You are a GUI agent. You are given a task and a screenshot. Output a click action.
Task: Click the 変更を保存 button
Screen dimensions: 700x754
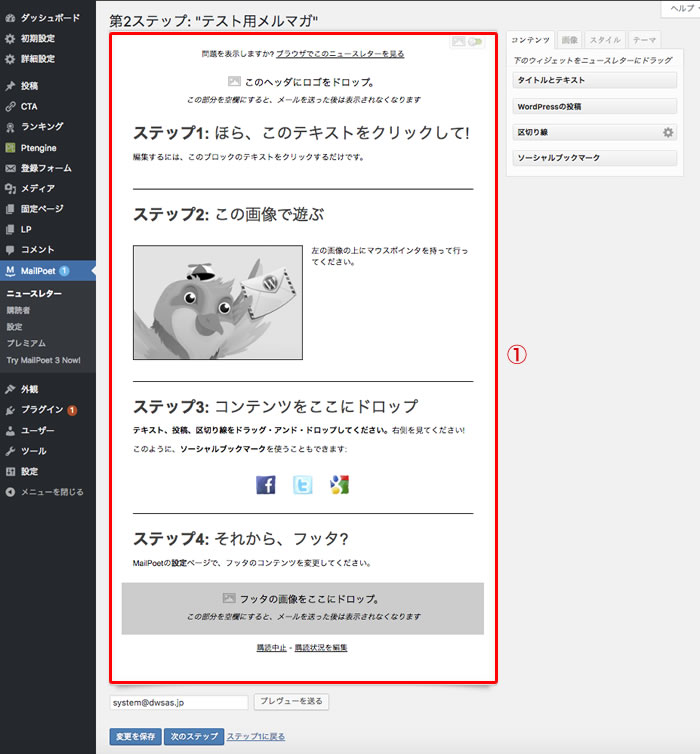(x=134, y=737)
